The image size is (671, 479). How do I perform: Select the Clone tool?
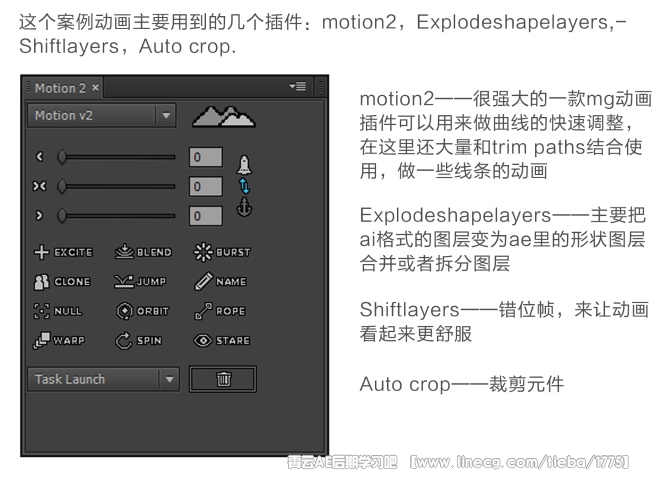(62, 282)
